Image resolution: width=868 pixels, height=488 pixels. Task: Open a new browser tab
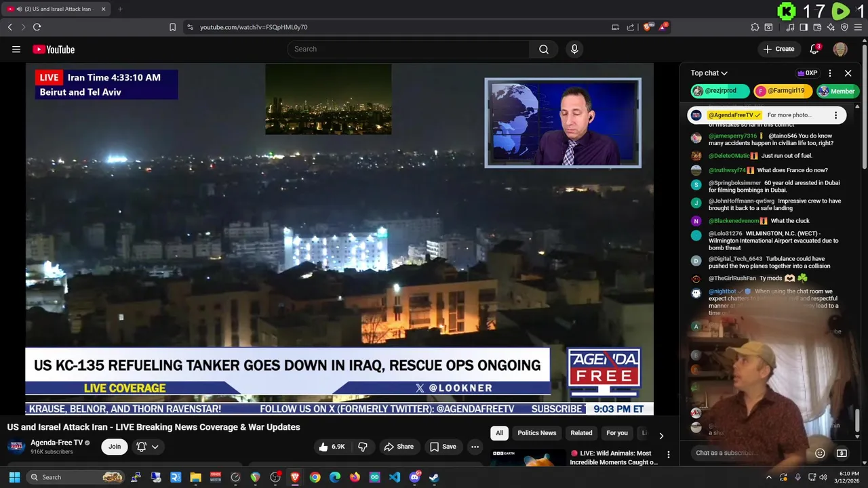pos(120,9)
